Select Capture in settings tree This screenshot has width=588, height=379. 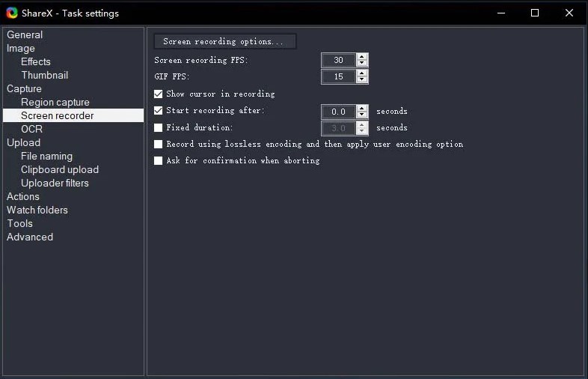(24, 88)
